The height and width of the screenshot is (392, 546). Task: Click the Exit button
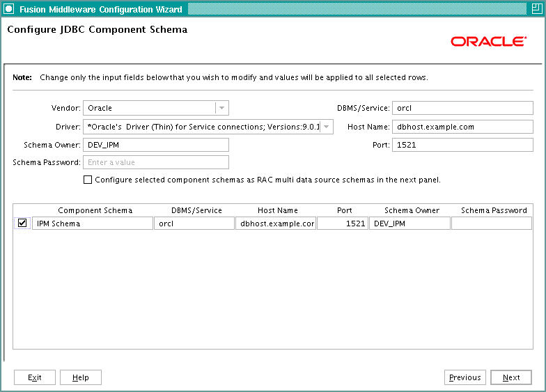(x=35, y=377)
